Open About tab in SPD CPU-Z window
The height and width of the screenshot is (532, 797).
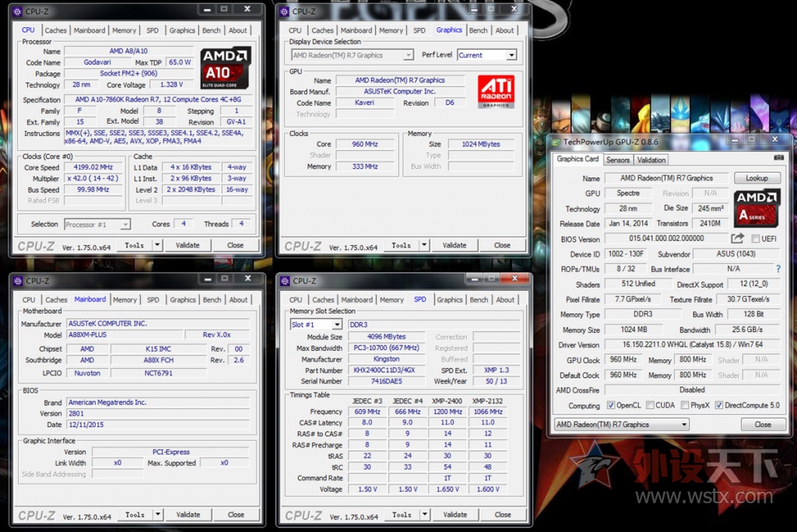[505, 299]
